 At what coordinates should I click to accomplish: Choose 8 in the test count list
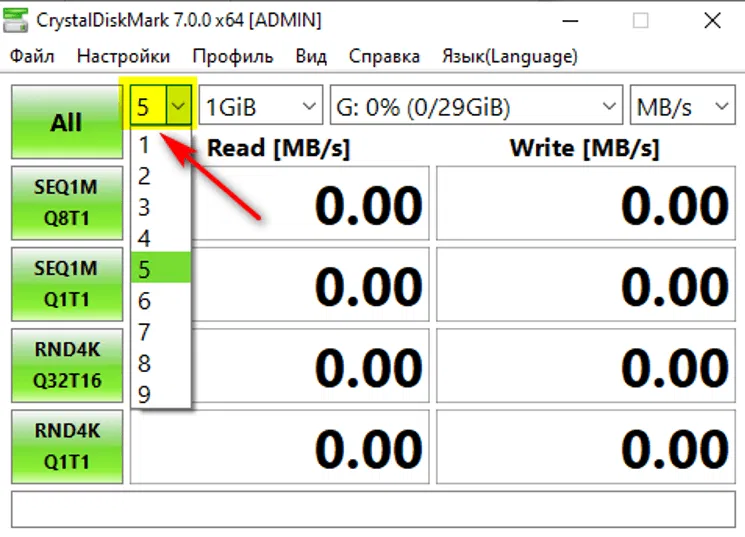click(161, 363)
